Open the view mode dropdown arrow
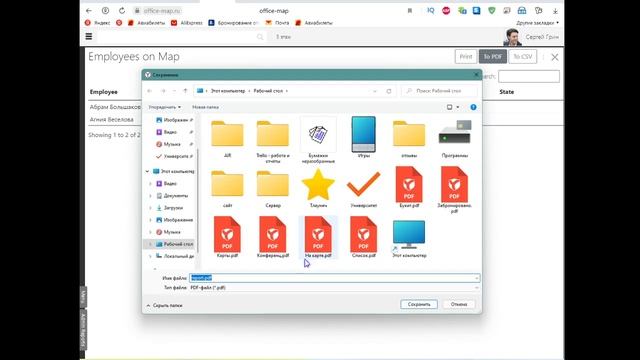 [x=458, y=107]
